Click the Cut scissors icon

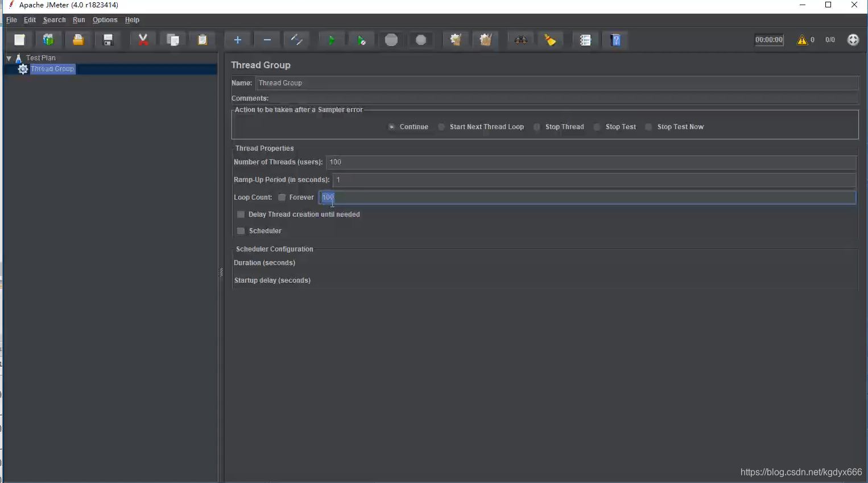[x=143, y=40]
